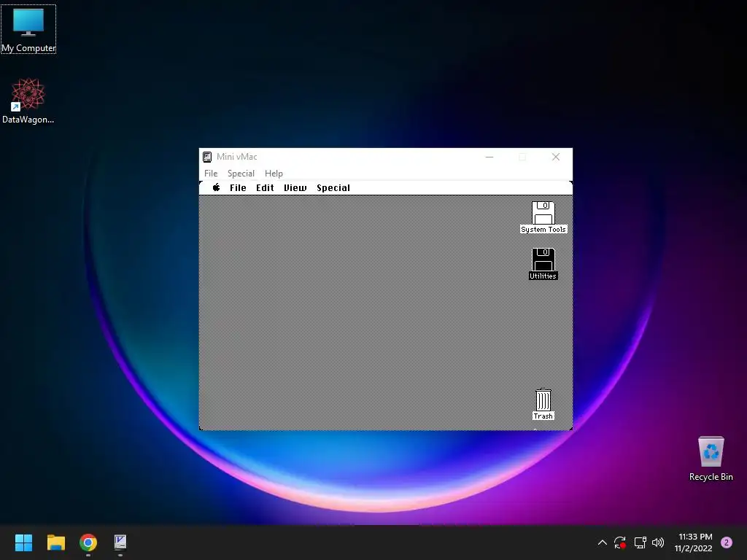The image size is (747, 560).
Task: Open the notification count badge
Action: [x=727, y=542]
